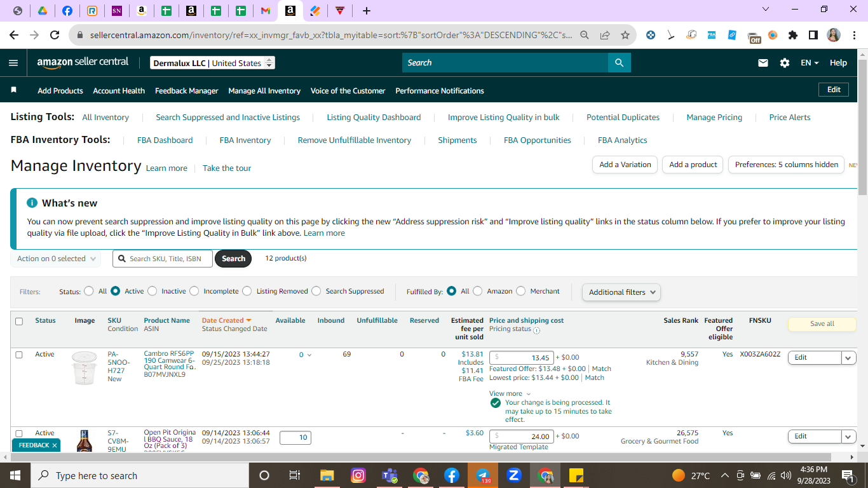Select the Incomplete status radio button
This screenshot has width=868, height=488.
(194, 291)
